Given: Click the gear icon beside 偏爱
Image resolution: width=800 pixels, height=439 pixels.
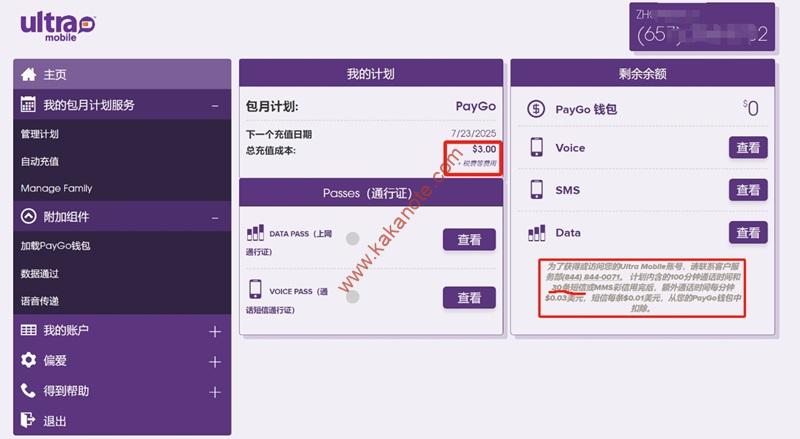Looking at the screenshot, I should click(x=29, y=360).
